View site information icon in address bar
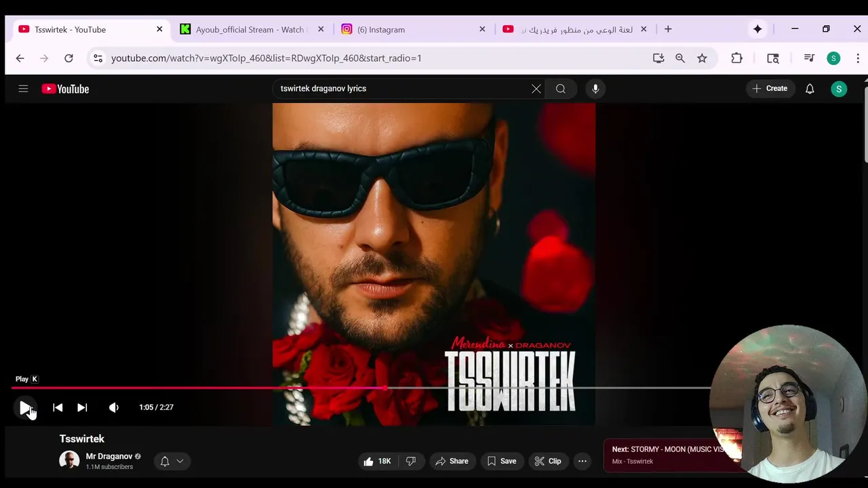Screen dimensions: 868x488 98,58
